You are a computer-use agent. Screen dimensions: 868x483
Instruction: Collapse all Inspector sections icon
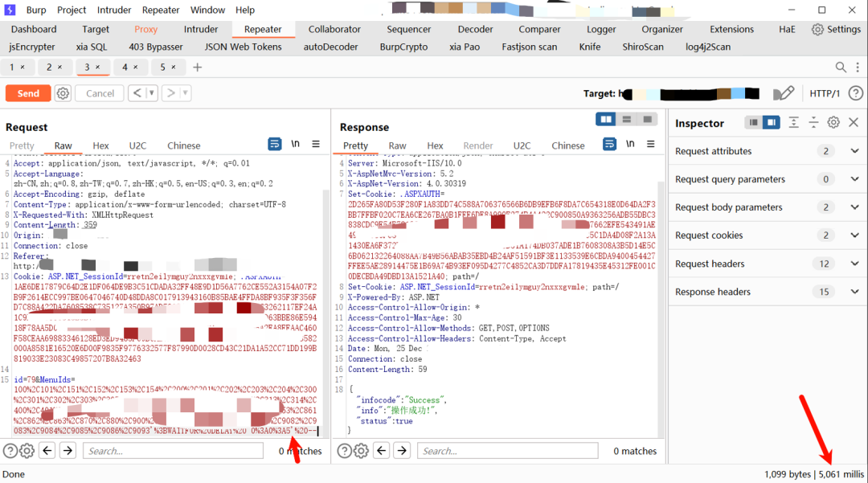click(x=813, y=122)
